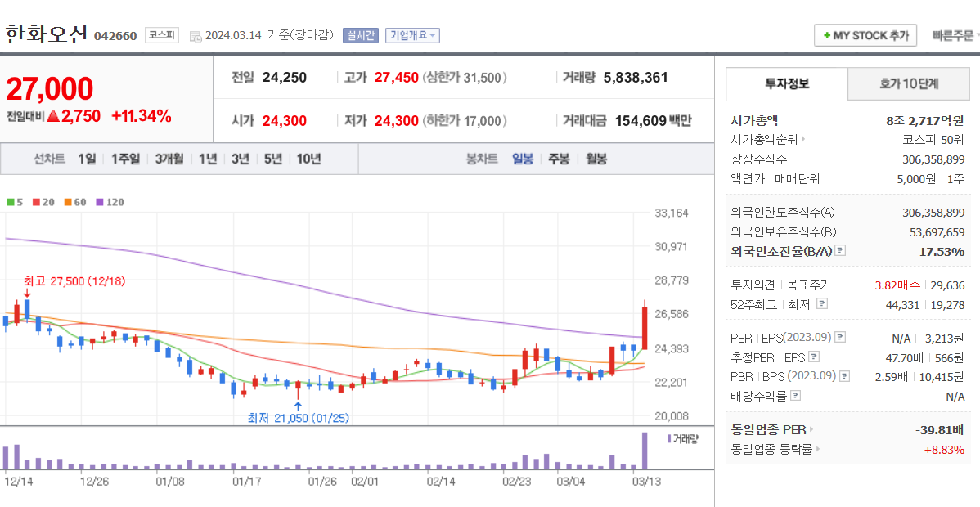Select the 월봉 candlestick chart
980x507 pixels.
click(596, 159)
